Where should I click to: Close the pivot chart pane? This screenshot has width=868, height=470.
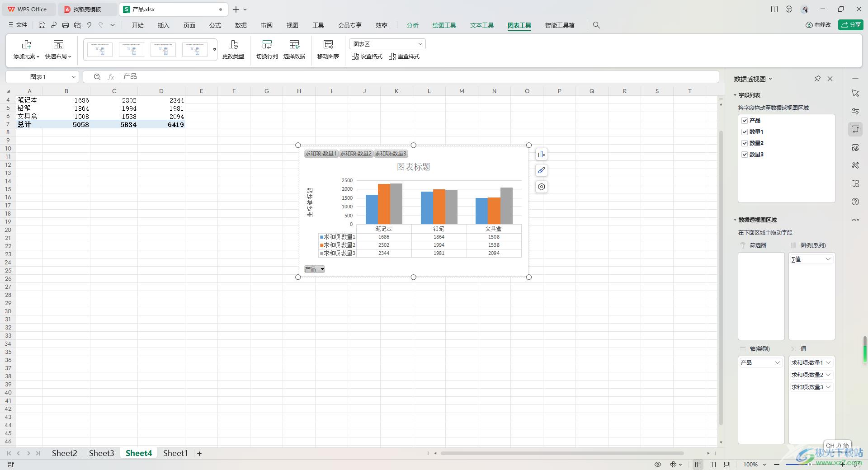(830, 79)
